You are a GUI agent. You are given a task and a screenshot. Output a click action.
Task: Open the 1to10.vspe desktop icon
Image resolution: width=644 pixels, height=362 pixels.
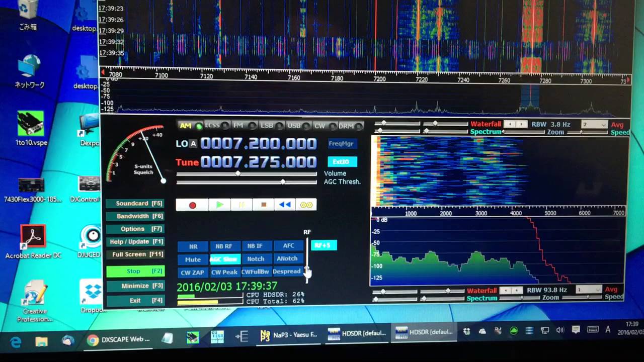(x=31, y=129)
